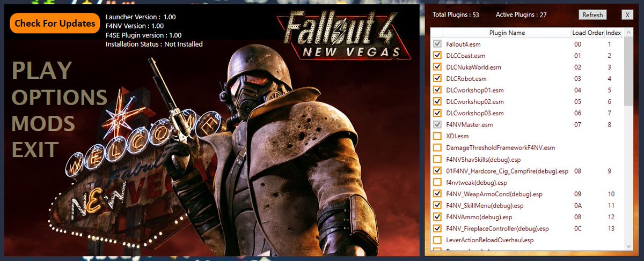Close the plugin panel with X
Viewport: 644px width, 261px height.
tap(627, 15)
